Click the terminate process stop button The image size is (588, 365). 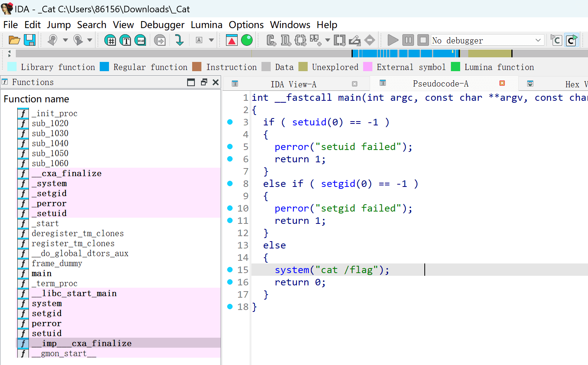pyautogui.click(x=423, y=40)
